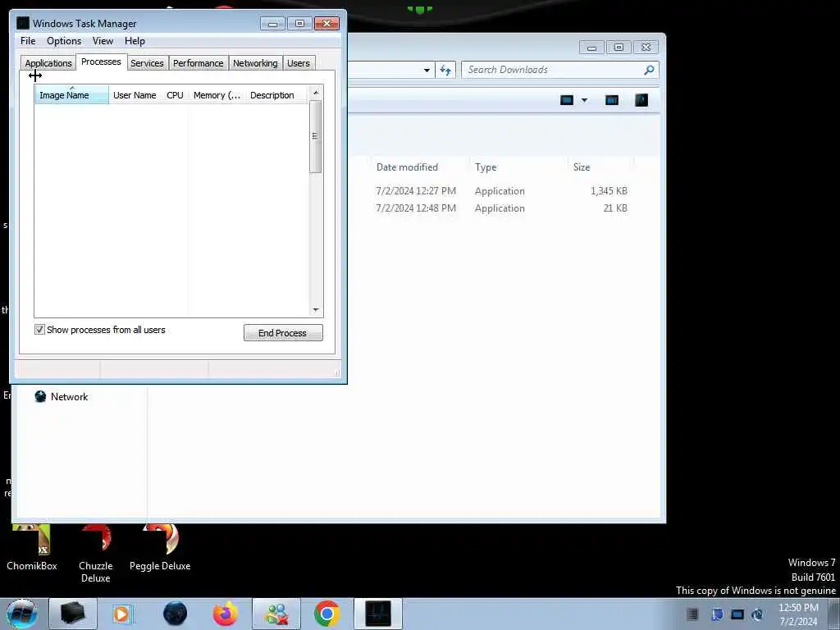
Task: Click the first gray system tray icon
Action: [692, 614]
